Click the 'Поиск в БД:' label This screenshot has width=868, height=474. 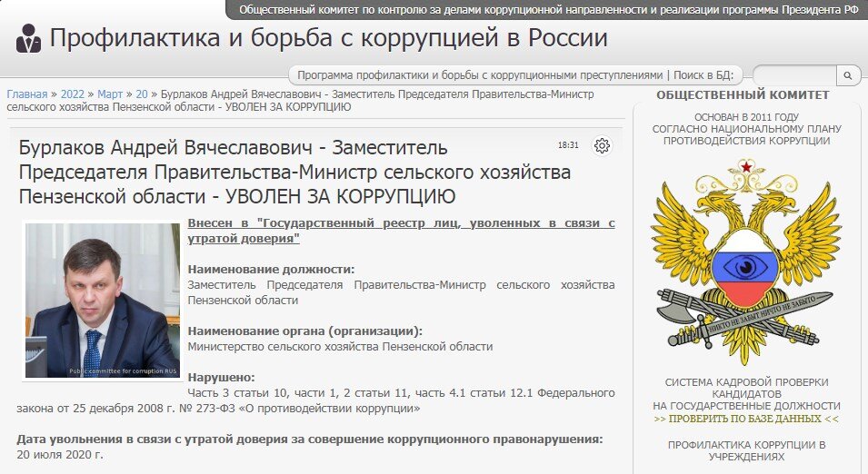coord(703,75)
